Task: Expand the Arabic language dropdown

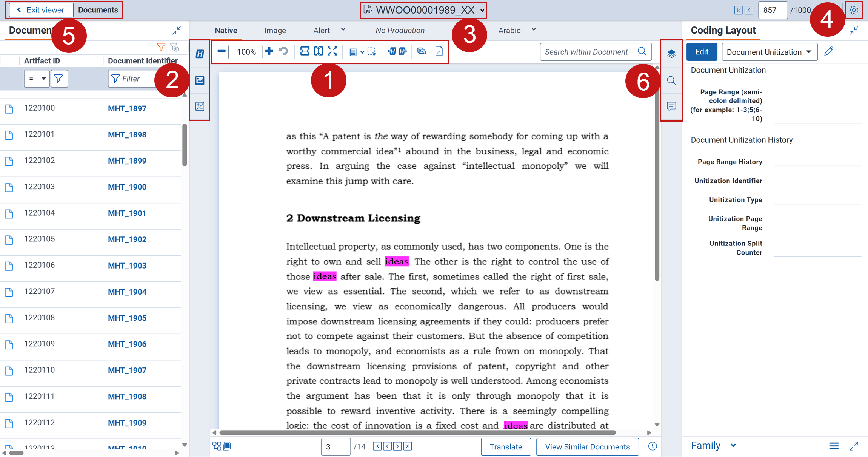Action: click(534, 29)
